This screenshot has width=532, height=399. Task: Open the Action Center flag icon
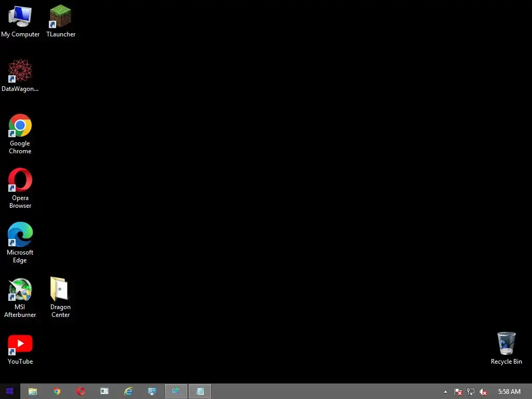458,392
